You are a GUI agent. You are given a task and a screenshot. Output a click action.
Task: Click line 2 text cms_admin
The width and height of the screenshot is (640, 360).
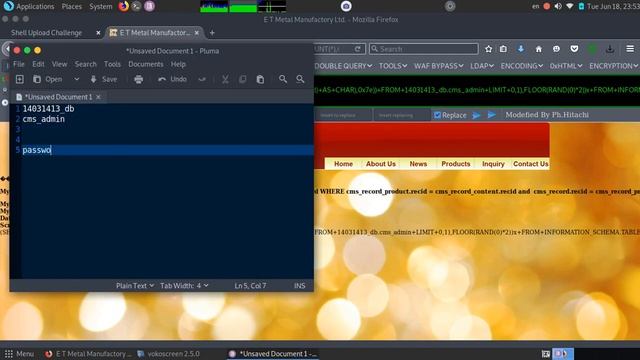click(x=43, y=119)
